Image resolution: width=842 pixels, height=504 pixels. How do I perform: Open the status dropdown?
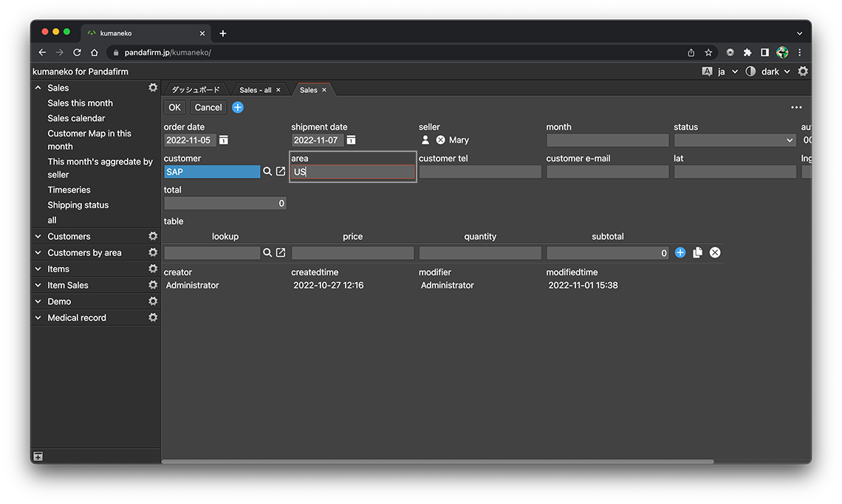[x=734, y=140]
